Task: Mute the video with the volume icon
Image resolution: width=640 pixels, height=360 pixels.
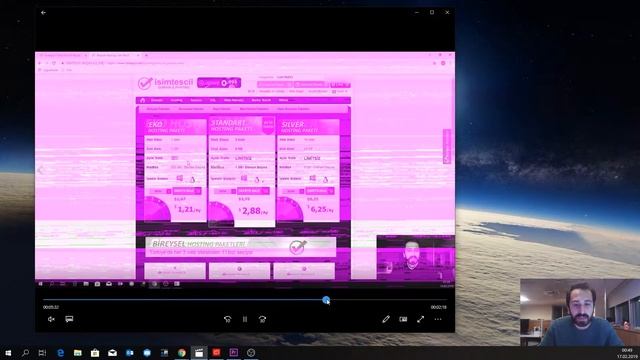Action: pyautogui.click(x=51, y=319)
